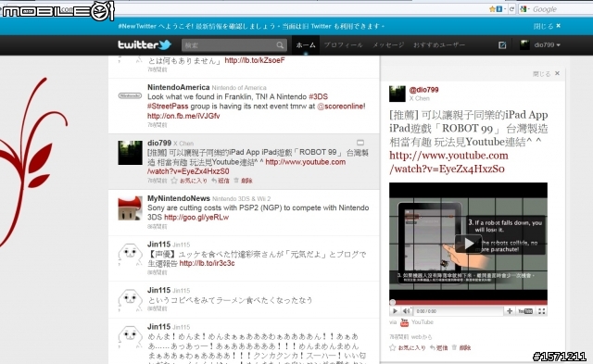Open the @scoreonline mention
Screen dimensions: 593x364
point(340,107)
